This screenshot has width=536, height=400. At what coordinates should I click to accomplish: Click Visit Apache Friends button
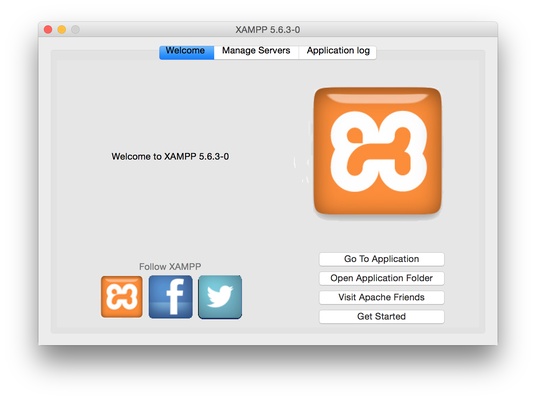[x=381, y=297]
